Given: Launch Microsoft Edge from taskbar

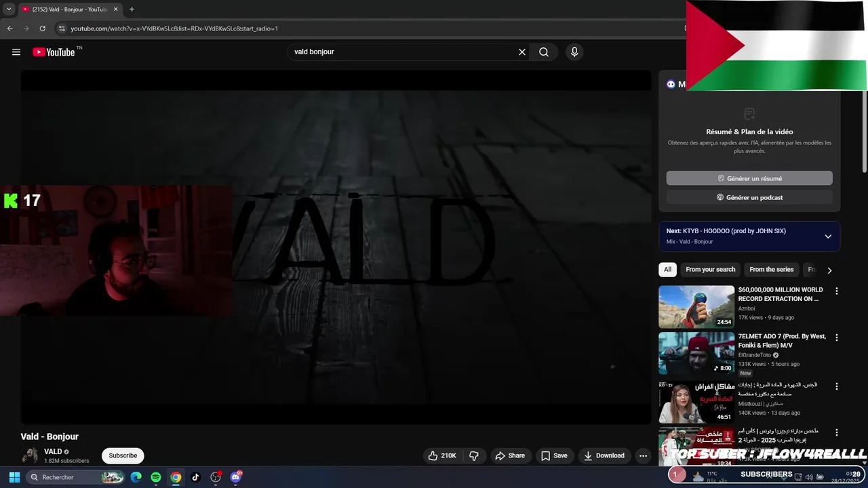Looking at the screenshot, I should 136,477.
